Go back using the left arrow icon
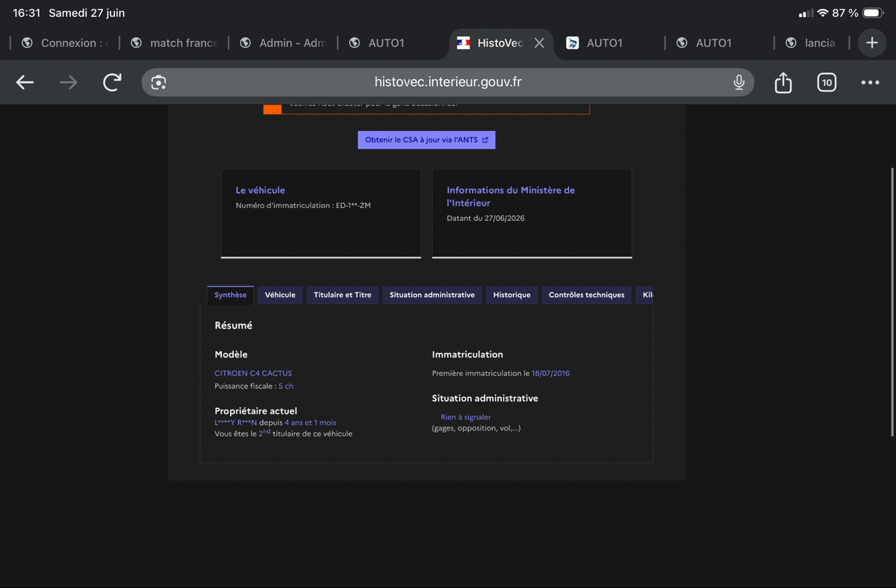 tap(25, 83)
